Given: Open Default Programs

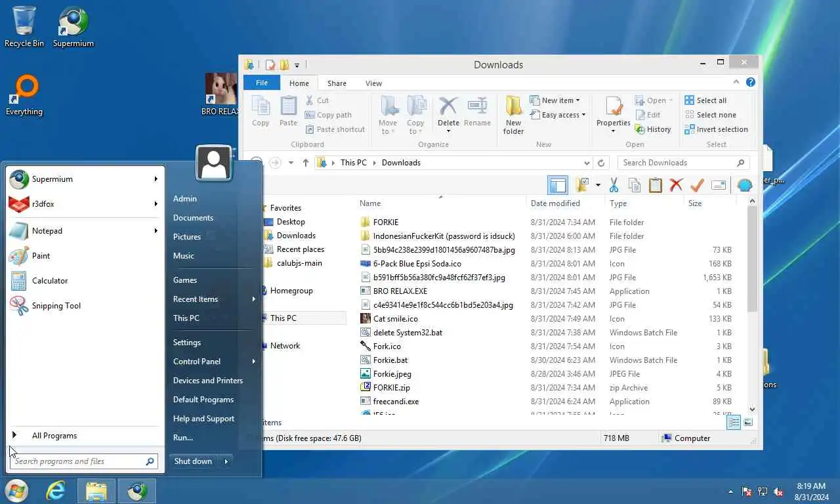Looking at the screenshot, I should (x=203, y=400).
